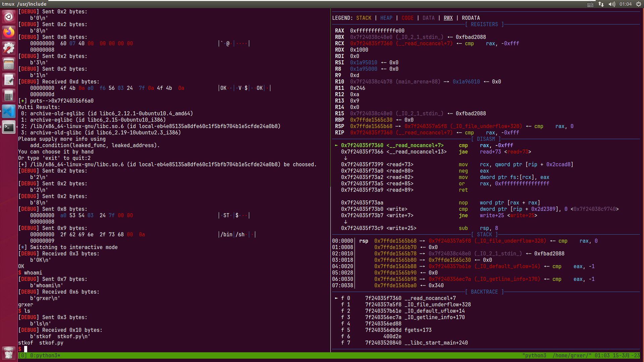Click stack entry 07:0038 value 0x340
The image size is (644, 362).
(436, 286)
